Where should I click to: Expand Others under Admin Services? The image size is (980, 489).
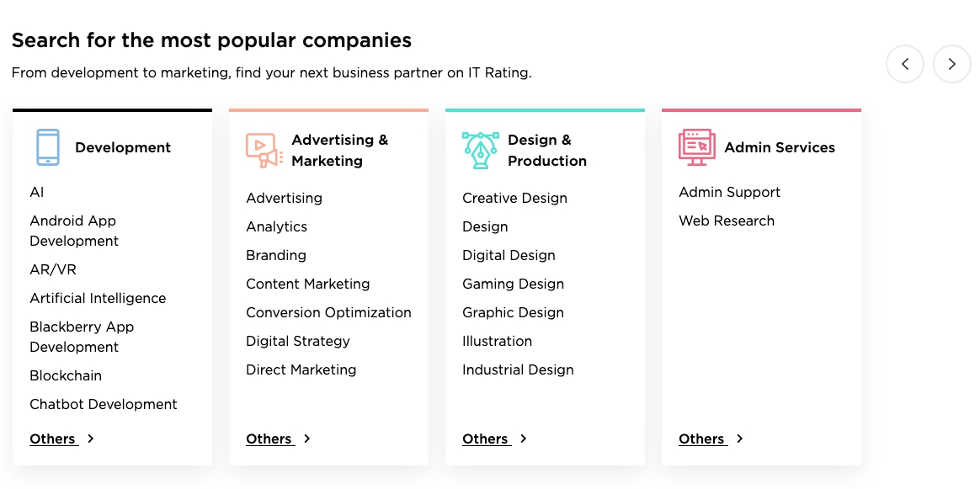click(x=711, y=439)
